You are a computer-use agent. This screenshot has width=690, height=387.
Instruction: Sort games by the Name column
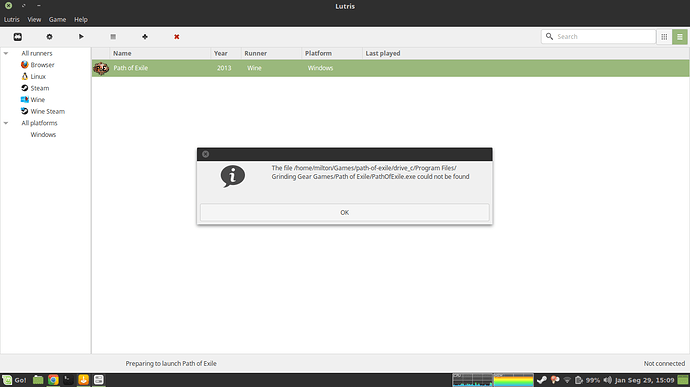tap(160, 53)
